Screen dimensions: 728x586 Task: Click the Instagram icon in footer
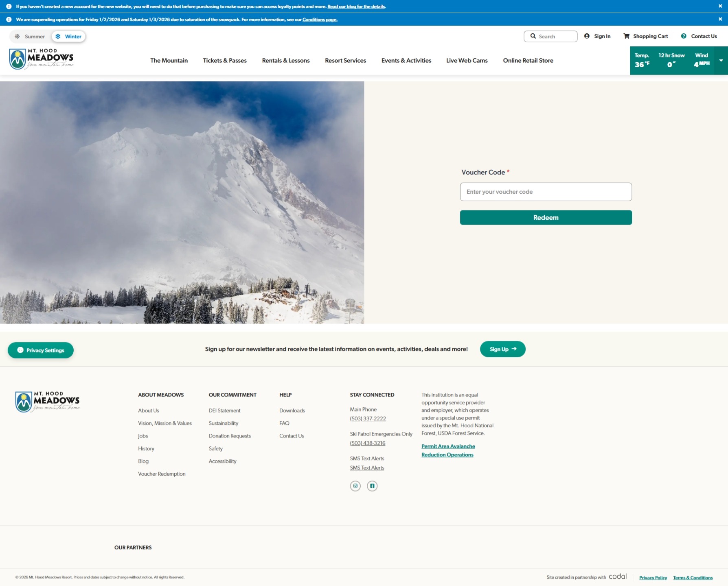coord(355,486)
